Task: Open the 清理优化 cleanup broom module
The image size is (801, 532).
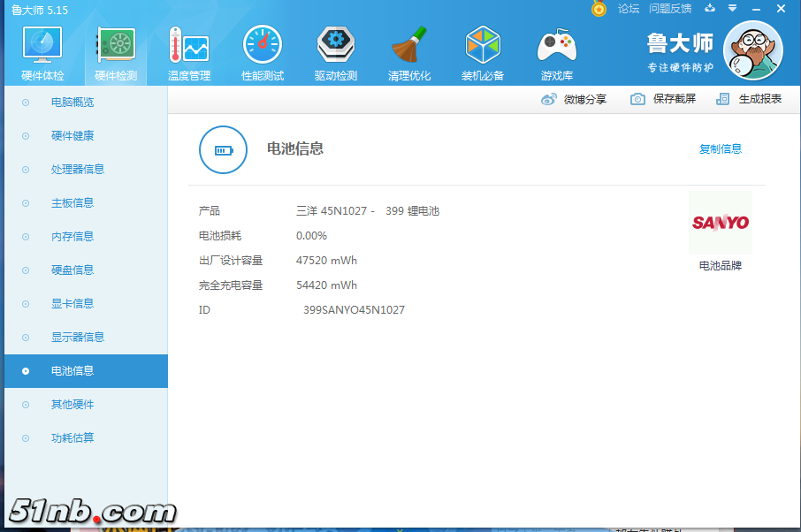Action: tap(409, 53)
